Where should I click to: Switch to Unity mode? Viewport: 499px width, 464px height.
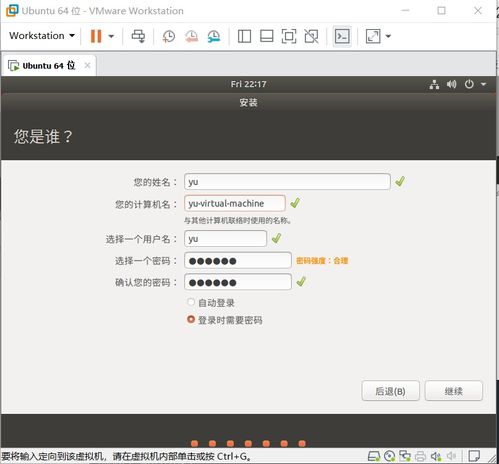[x=311, y=36]
